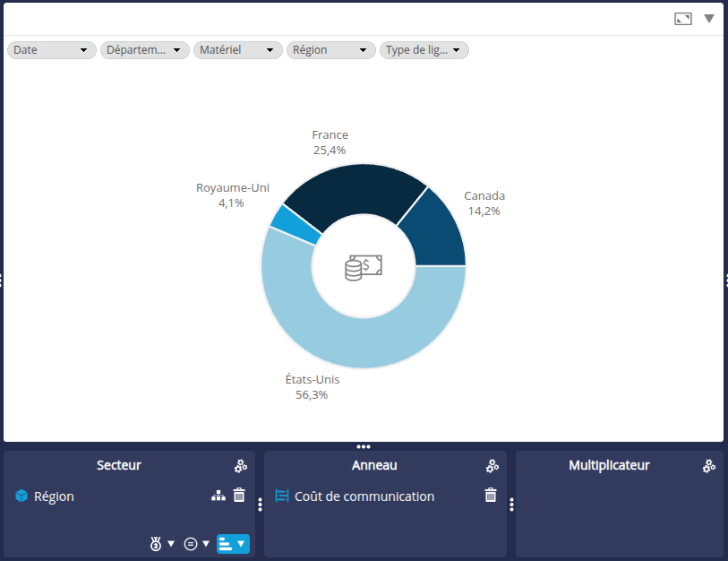The width and height of the screenshot is (728, 561).
Task: Expand the Matériel filter dropdown
Action: (237, 50)
